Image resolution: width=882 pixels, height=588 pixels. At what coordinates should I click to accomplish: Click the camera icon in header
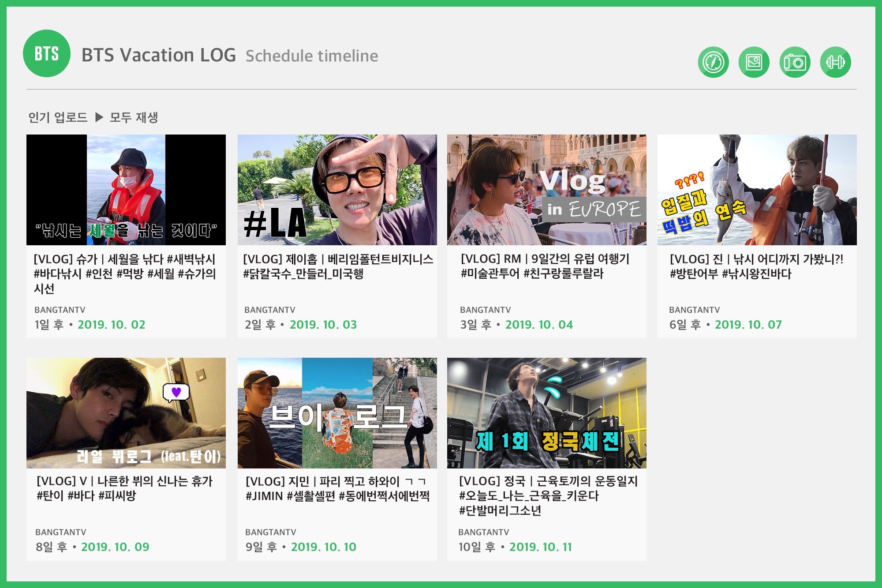coord(795,62)
